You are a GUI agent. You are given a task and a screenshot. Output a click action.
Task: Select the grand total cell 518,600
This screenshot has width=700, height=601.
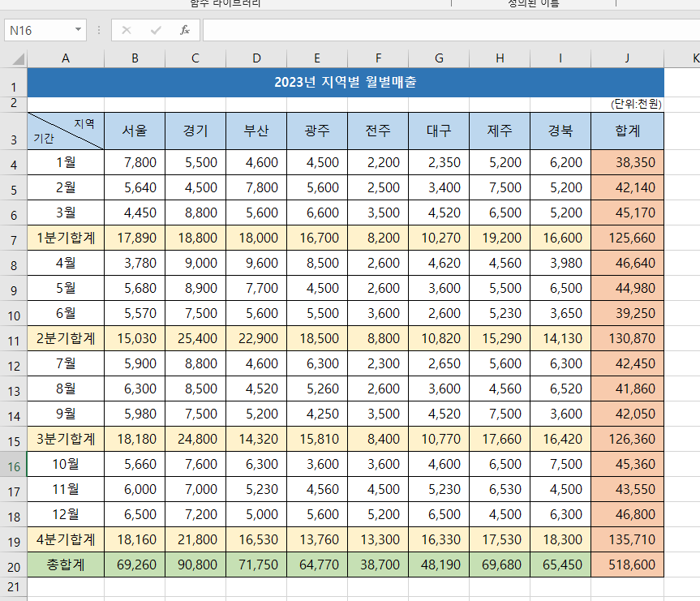pyautogui.click(x=627, y=565)
